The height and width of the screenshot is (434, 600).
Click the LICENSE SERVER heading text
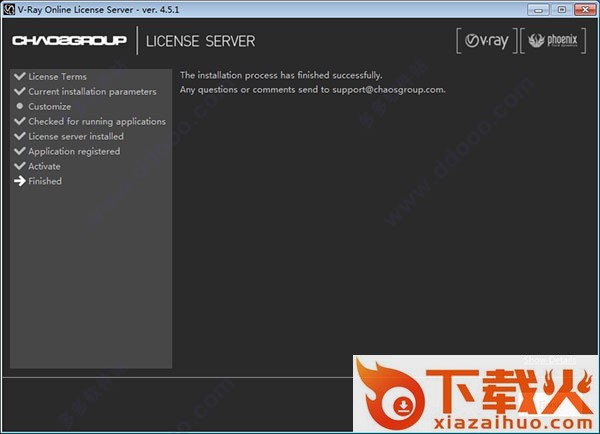click(x=200, y=41)
